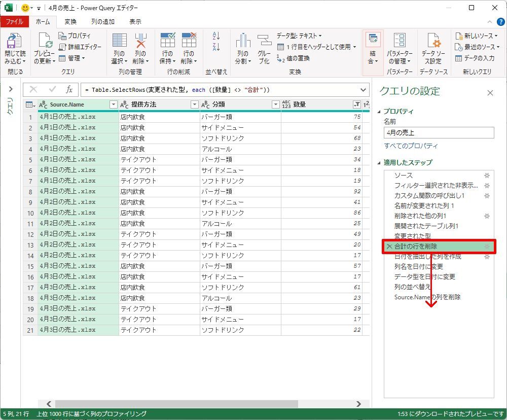The image size is (507, 420).
Task: Click the グループ化 icon
Action: (264, 42)
